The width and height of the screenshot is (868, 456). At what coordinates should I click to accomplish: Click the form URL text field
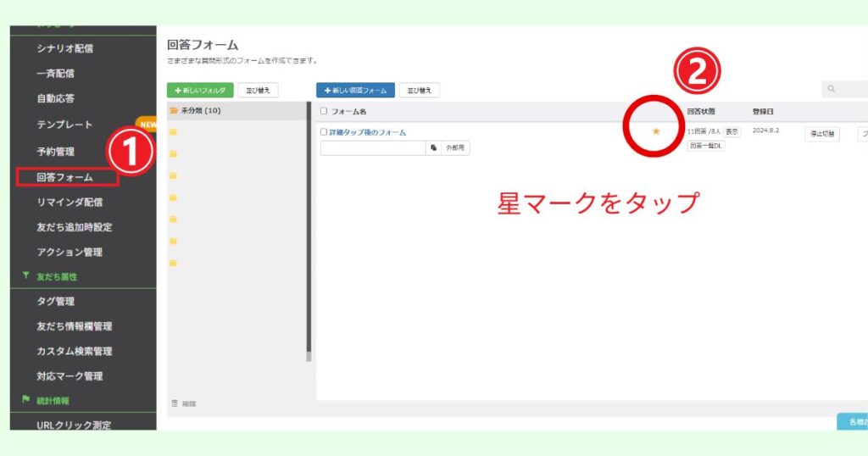click(x=372, y=147)
